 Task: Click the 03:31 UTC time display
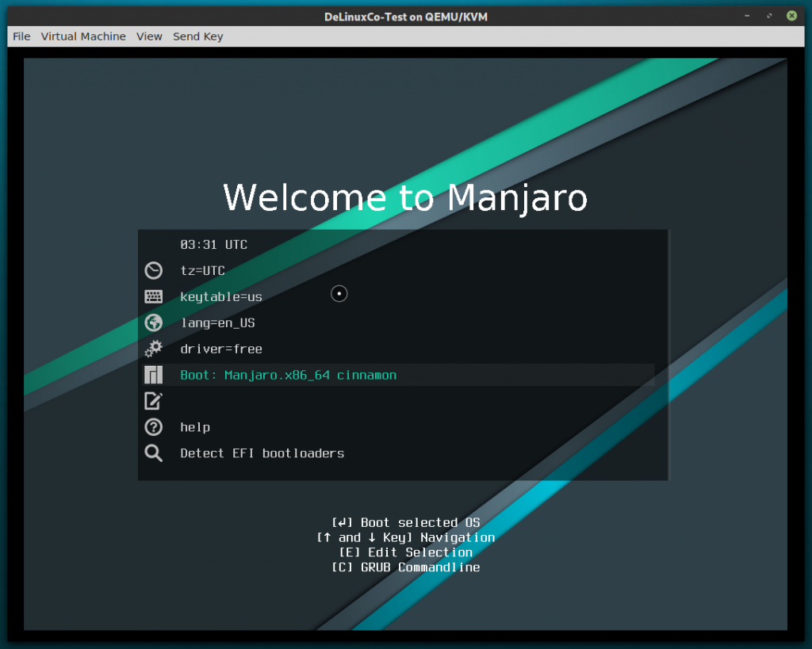click(x=214, y=244)
